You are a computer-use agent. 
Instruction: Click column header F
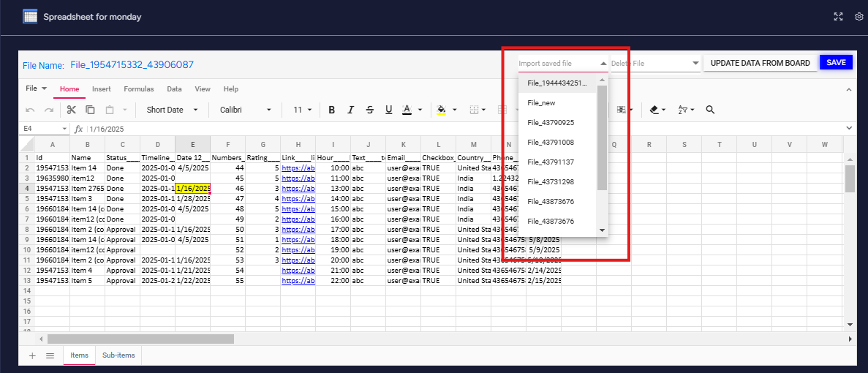[x=227, y=144]
